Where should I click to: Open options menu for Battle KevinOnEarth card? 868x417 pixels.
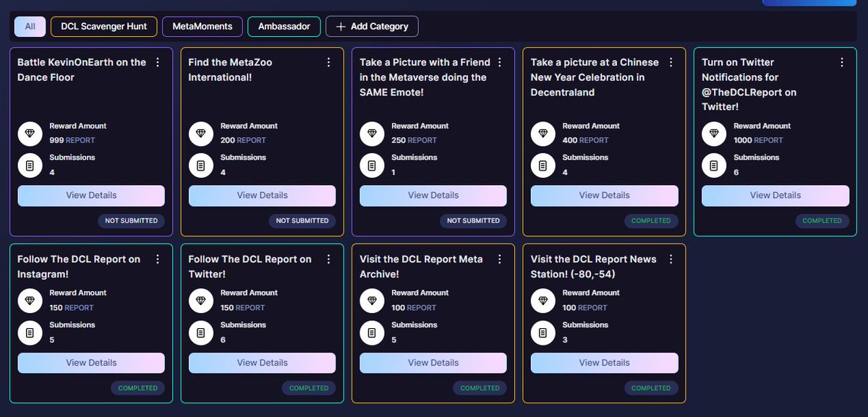[x=158, y=63]
